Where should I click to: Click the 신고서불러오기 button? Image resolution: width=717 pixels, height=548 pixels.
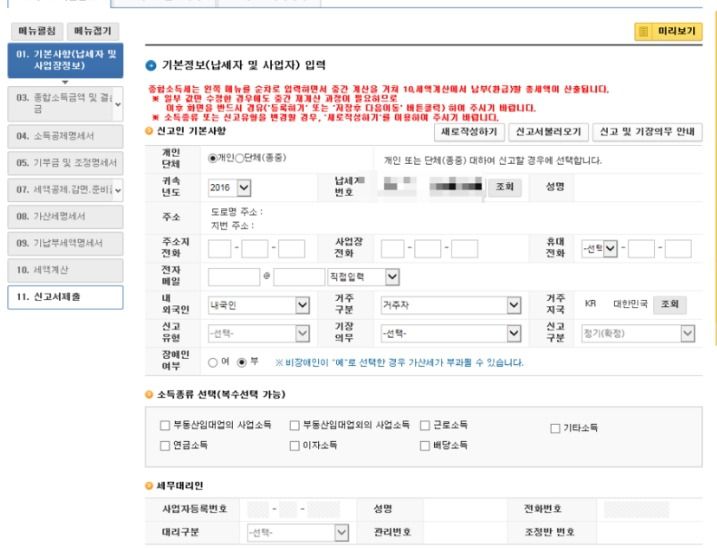point(548,132)
